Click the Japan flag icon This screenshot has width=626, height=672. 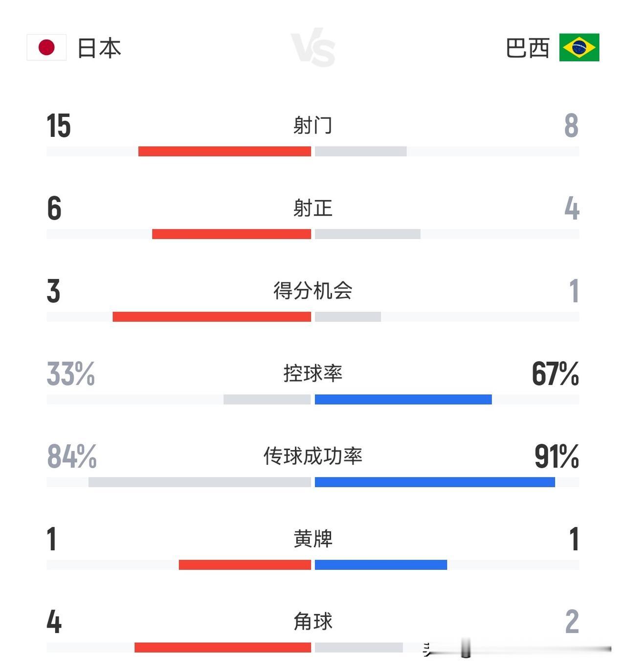(x=46, y=47)
